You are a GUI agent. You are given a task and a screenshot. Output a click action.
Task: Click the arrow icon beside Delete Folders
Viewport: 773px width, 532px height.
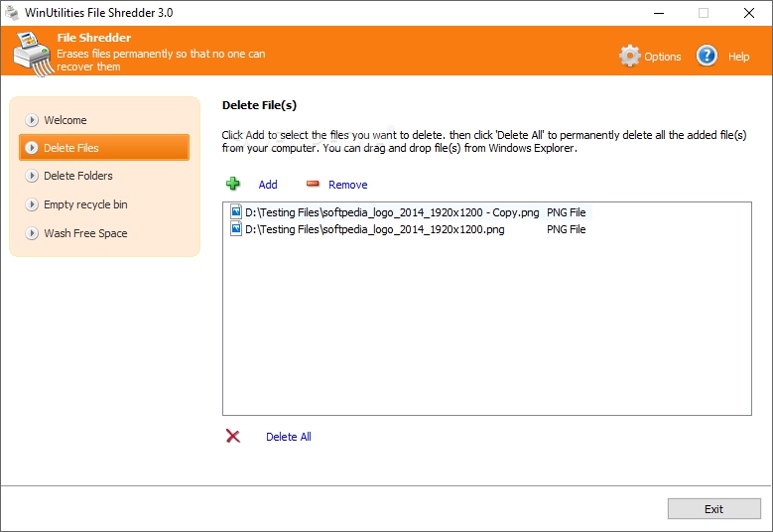pyautogui.click(x=32, y=176)
